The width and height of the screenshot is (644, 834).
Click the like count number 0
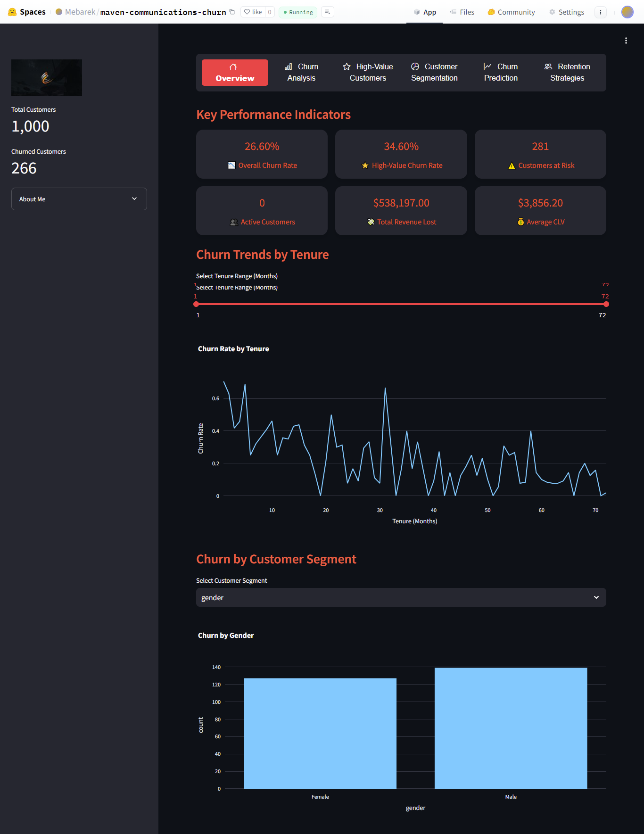pyautogui.click(x=270, y=12)
